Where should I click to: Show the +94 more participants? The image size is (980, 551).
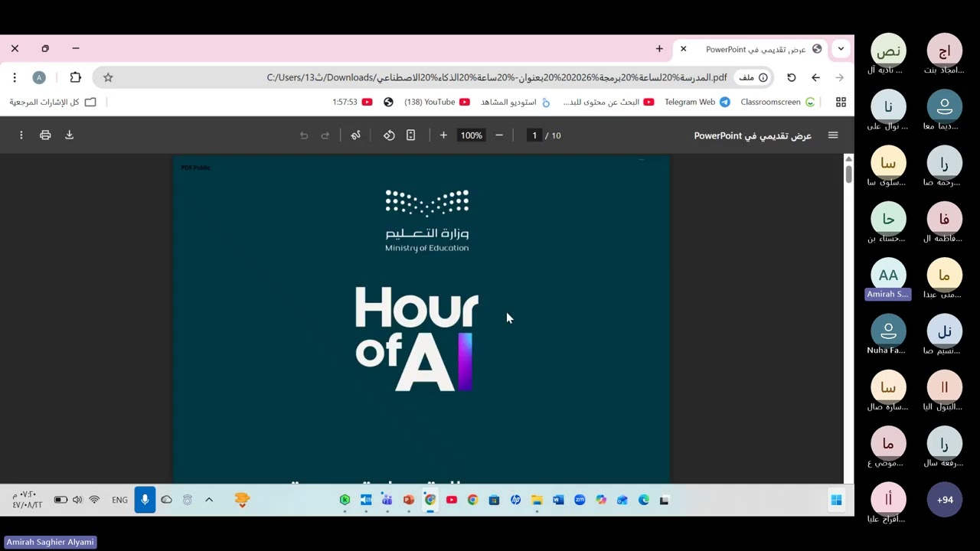coord(945,500)
